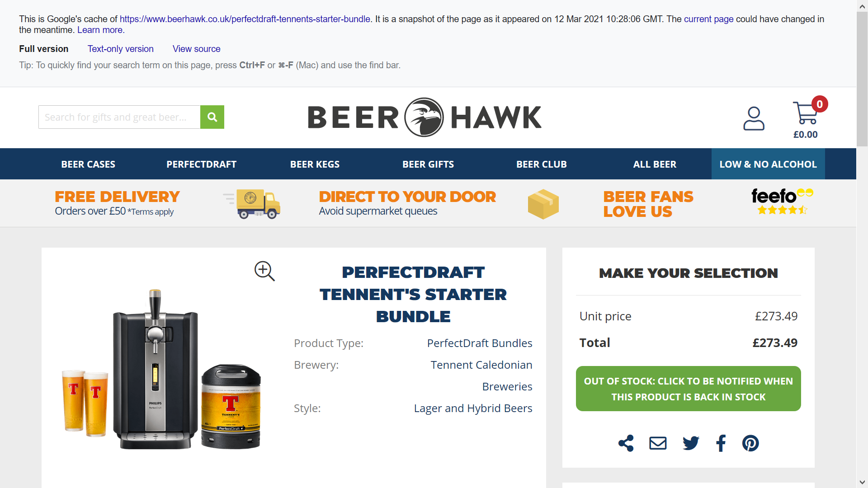This screenshot has width=868, height=488.
Task: Click out of stock notify button
Action: click(x=689, y=389)
